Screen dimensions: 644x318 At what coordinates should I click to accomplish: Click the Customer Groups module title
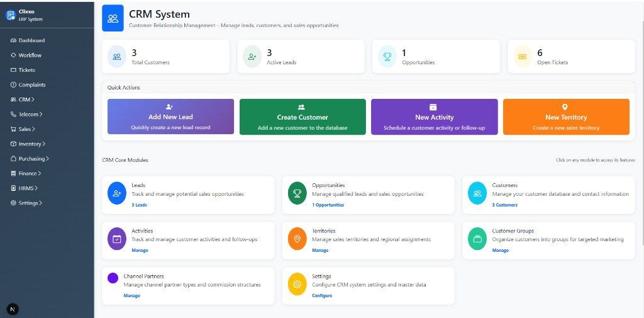(x=513, y=231)
